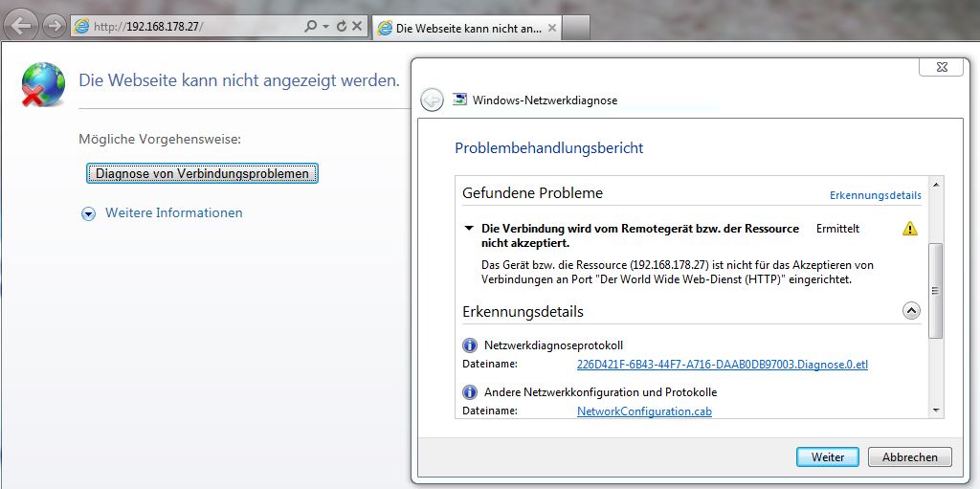
Task: Expand 'Weitere Informationen' chevron
Action: tap(89, 213)
